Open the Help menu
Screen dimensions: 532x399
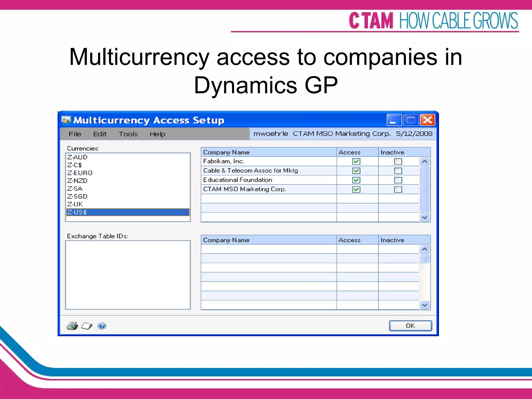coord(157,134)
